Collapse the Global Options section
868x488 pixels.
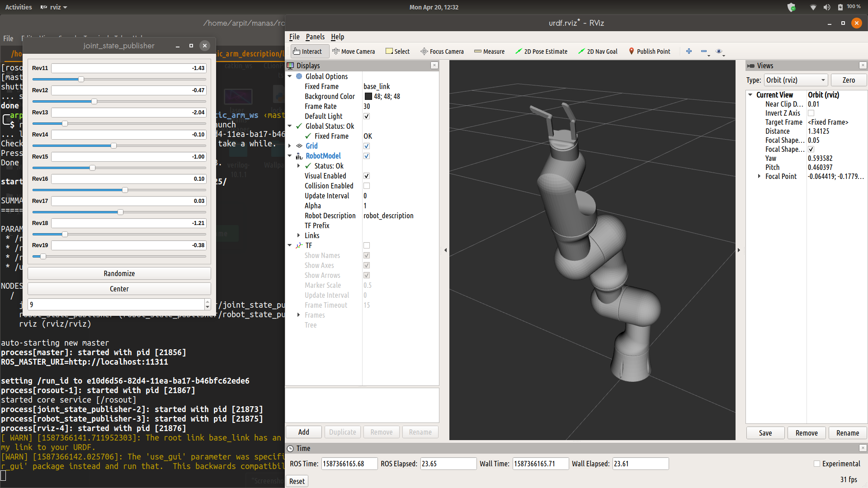tap(290, 76)
